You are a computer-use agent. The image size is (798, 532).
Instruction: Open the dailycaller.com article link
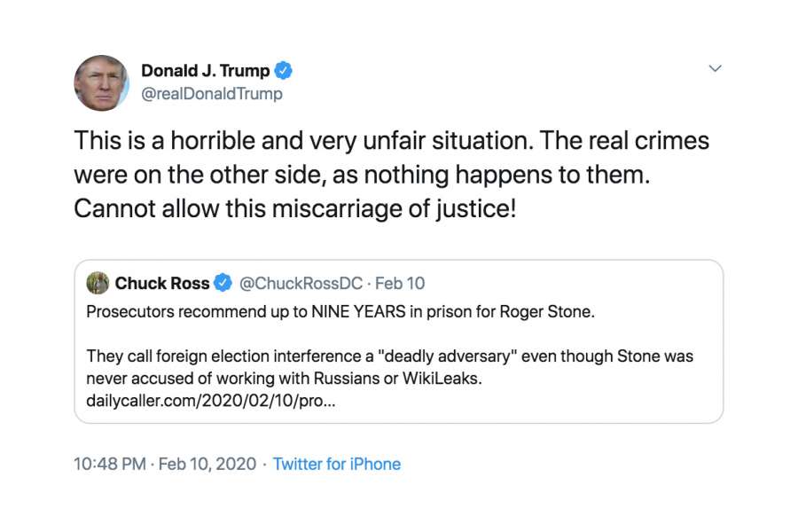click(210, 400)
